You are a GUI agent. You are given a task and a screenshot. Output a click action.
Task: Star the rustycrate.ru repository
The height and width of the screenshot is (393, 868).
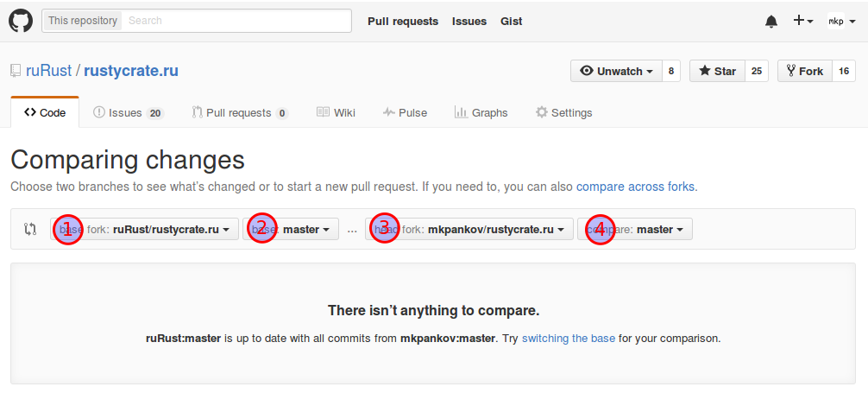(x=717, y=71)
